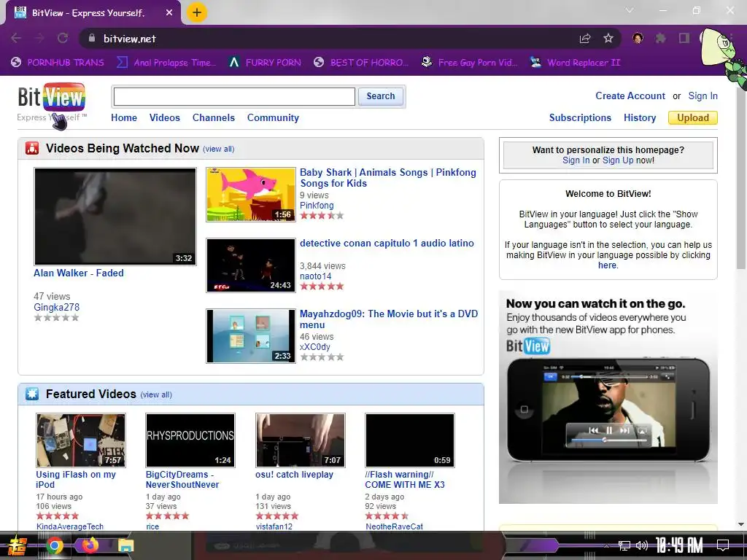Open KindaAverageTech channel link

pos(69,526)
